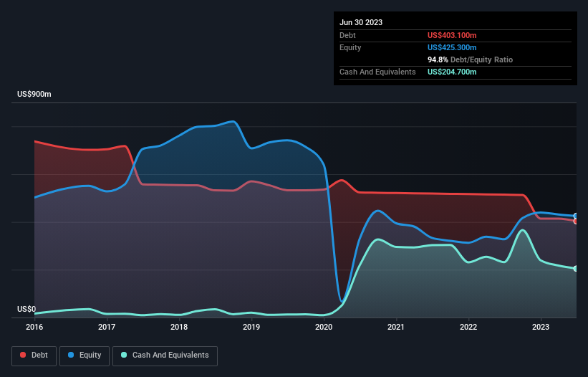The image size is (588, 377).
Task: Select the red Debt endpoint marker on chart
Action: click(576, 221)
